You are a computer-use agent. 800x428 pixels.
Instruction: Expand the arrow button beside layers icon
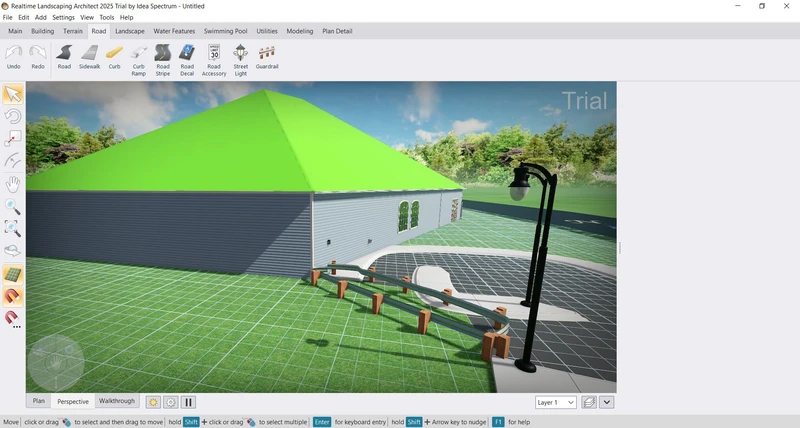coord(607,402)
